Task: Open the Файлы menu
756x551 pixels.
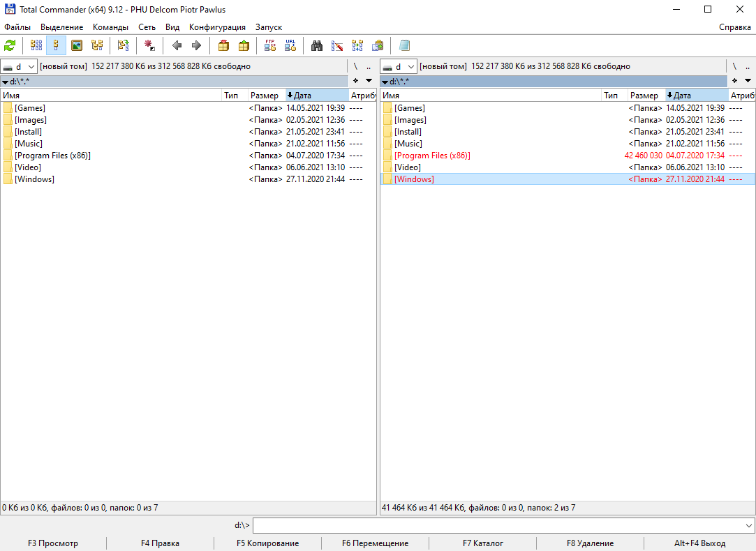Action: [x=17, y=27]
